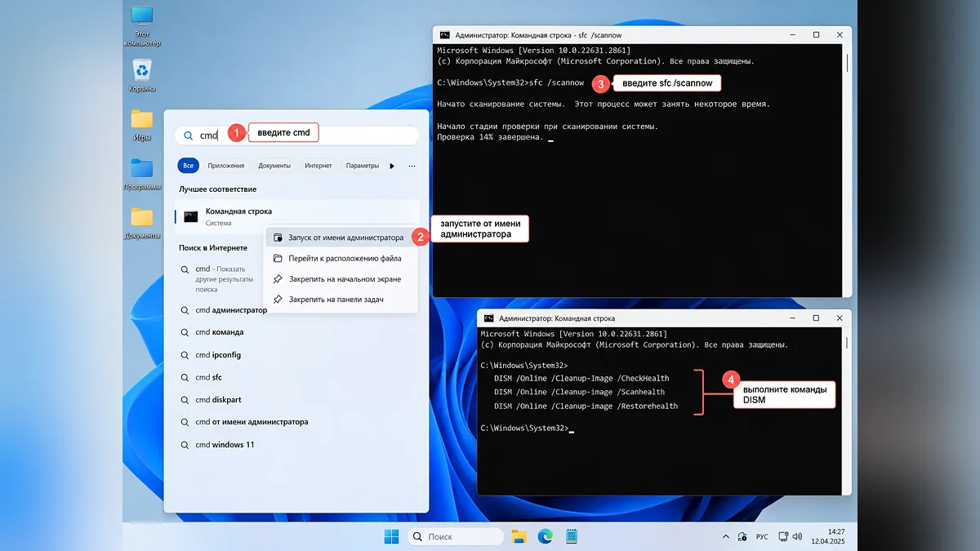The width and height of the screenshot is (980, 551).
Task: Choose 'Закрепить на начальном экране'
Action: pyautogui.click(x=341, y=278)
